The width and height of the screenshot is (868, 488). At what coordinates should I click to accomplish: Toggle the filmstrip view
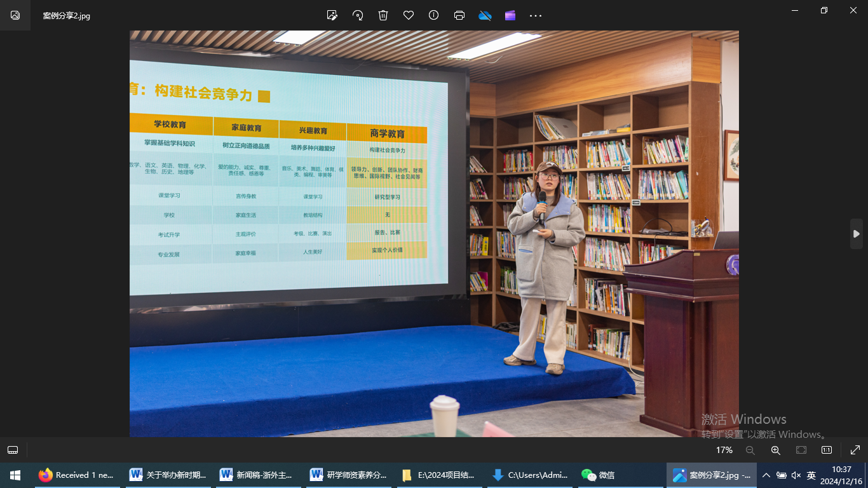coord(13,450)
